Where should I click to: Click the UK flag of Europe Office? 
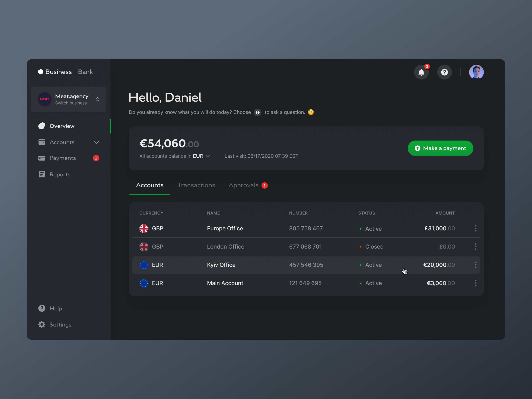144,228
